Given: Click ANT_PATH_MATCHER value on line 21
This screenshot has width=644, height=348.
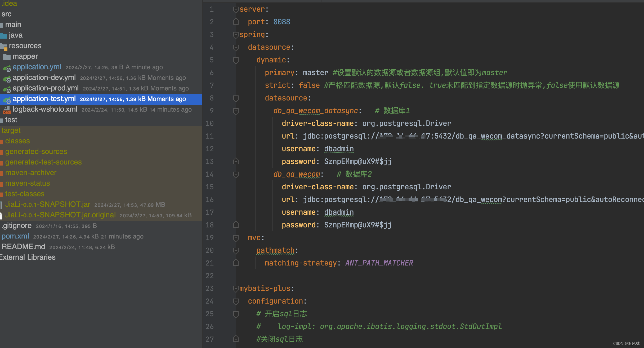Looking at the screenshot, I should pos(379,263).
